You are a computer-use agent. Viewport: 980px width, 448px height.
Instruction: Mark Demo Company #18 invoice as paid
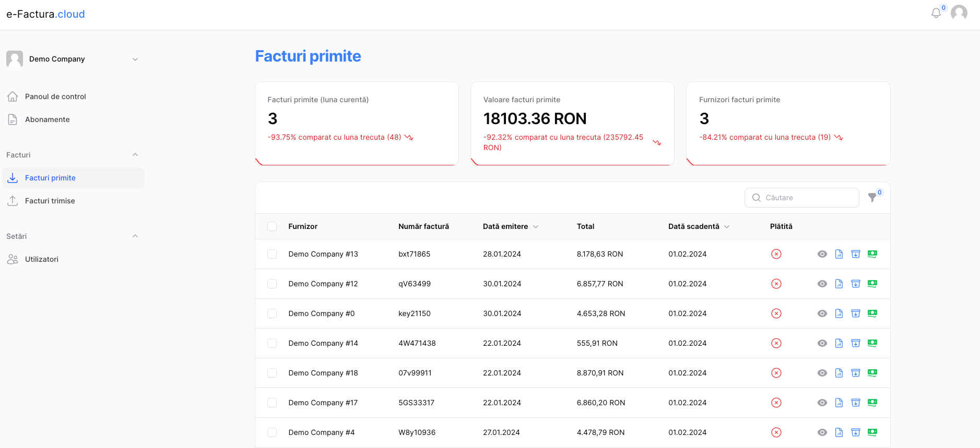[x=872, y=373]
